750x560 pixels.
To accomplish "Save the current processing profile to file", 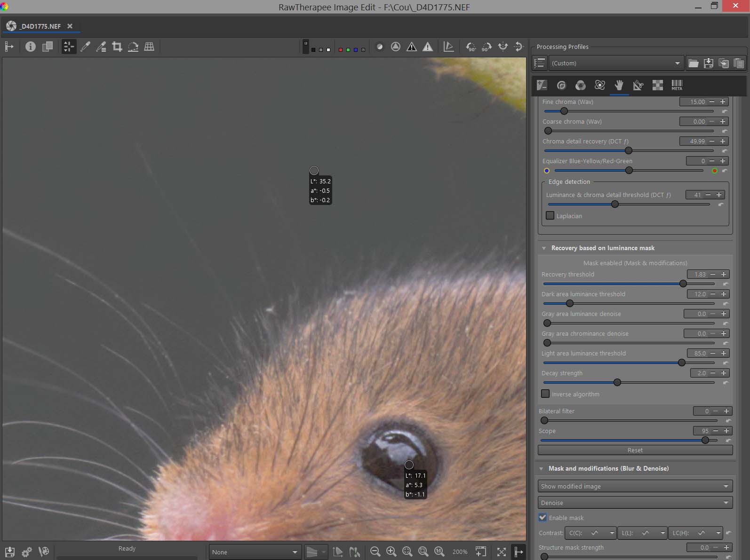I will [x=708, y=63].
